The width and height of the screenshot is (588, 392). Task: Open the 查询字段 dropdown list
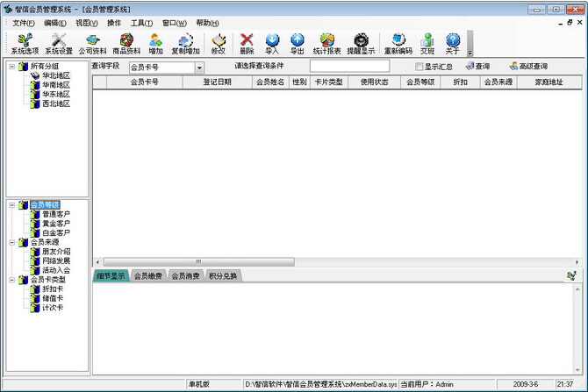[199, 68]
